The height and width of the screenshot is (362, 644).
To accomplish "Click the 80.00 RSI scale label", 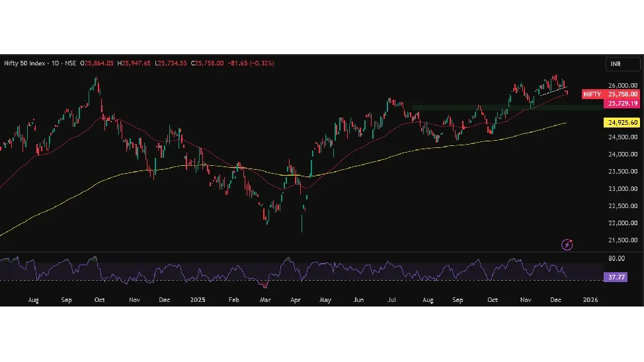I will pyautogui.click(x=616, y=259).
